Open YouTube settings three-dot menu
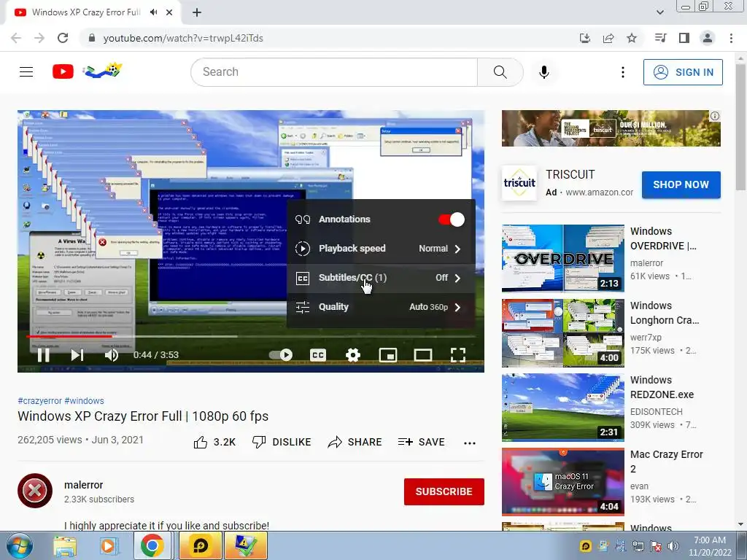The height and width of the screenshot is (560, 747). pos(623,72)
